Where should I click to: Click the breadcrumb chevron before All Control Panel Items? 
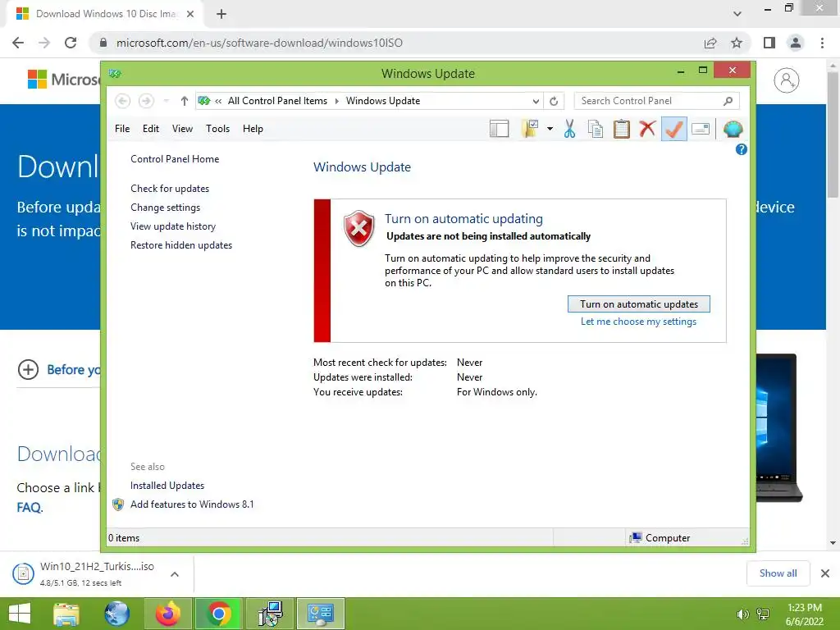click(x=218, y=101)
